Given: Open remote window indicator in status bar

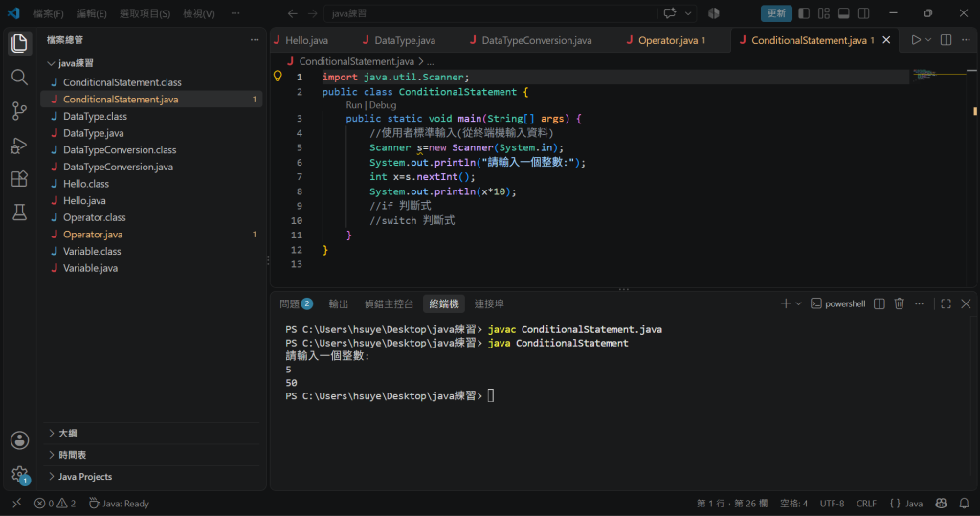Looking at the screenshot, I should [17, 504].
